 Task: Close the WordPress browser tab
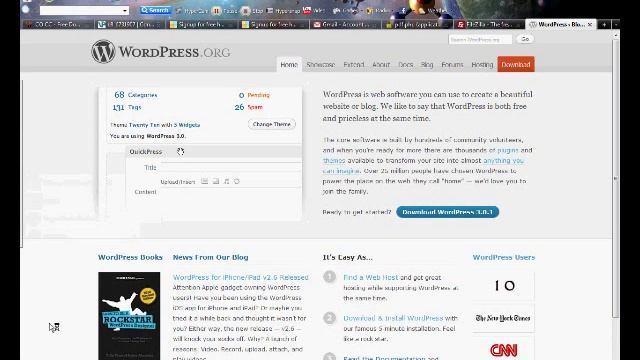(590, 24)
